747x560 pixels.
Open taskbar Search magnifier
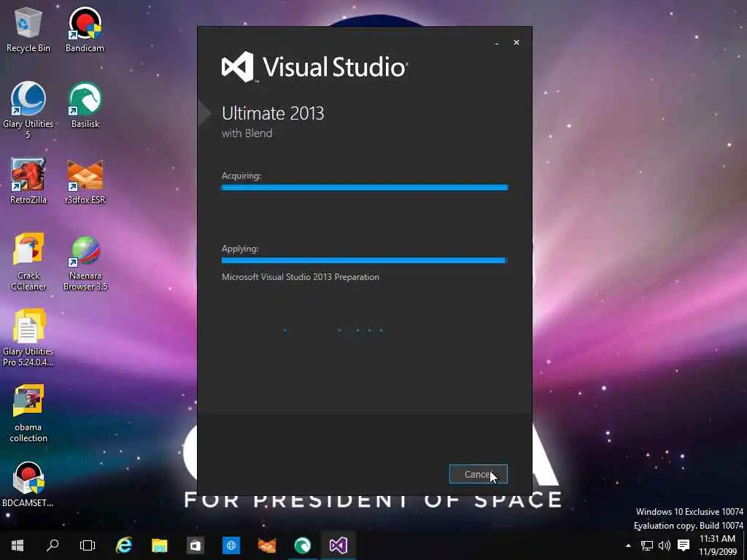pyautogui.click(x=53, y=545)
